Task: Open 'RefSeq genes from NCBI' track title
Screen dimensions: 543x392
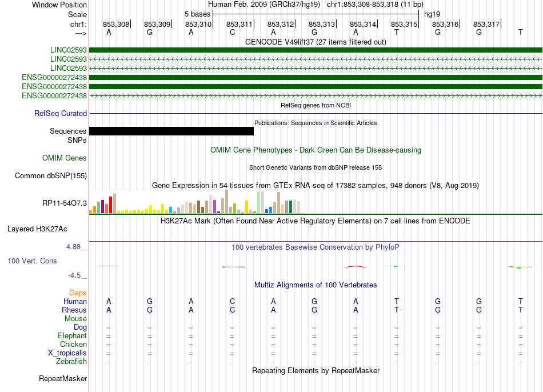Action: [x=316, y=105]
